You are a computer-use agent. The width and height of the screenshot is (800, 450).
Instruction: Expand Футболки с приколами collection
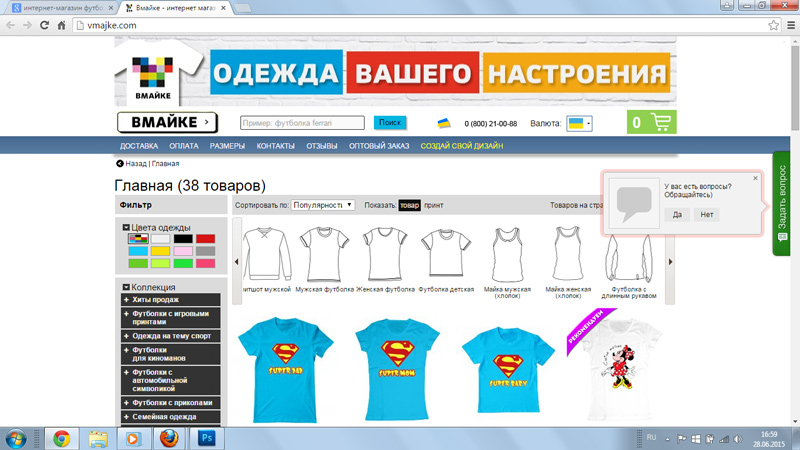point(171,403)
